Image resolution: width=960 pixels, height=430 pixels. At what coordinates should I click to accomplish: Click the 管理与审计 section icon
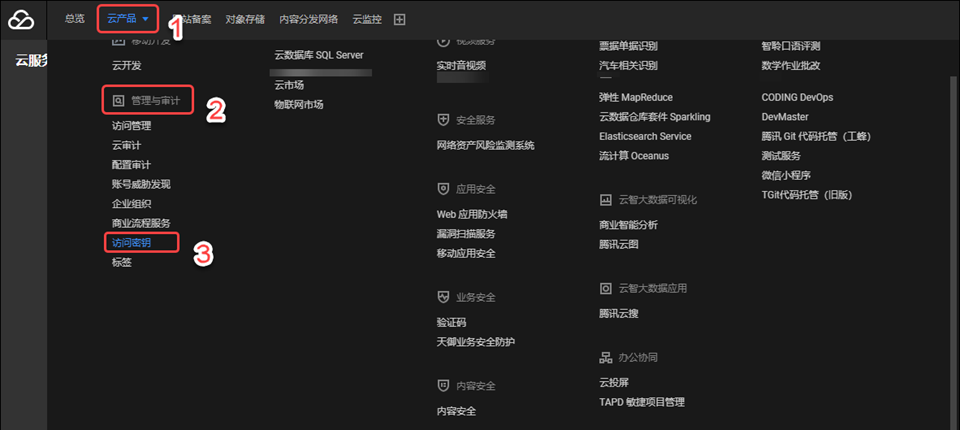click(118, 101)
